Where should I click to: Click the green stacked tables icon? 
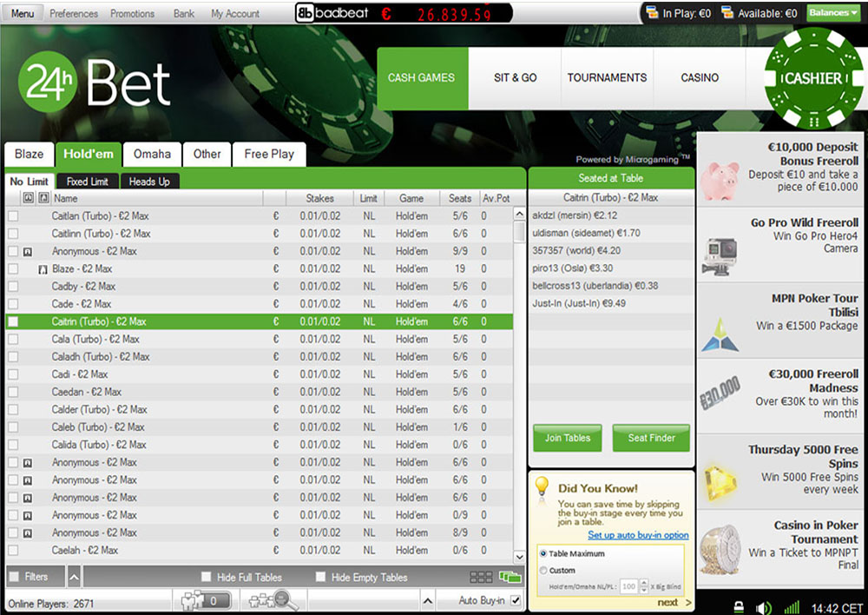[510, 578]
